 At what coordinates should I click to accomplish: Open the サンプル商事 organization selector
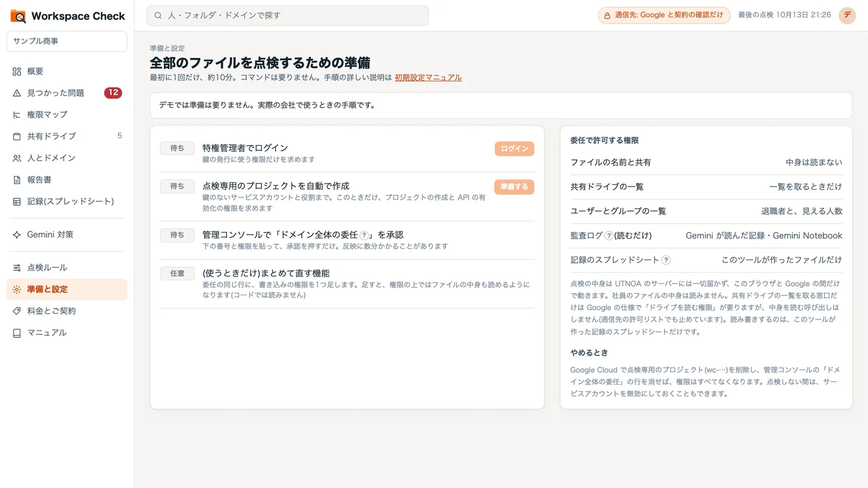tap(67, 42)
